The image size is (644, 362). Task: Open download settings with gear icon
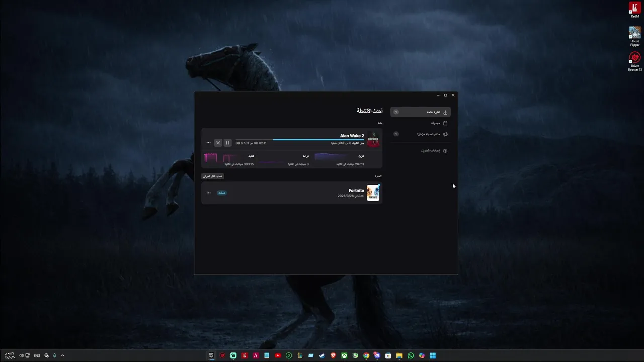[x=421, y=151]
